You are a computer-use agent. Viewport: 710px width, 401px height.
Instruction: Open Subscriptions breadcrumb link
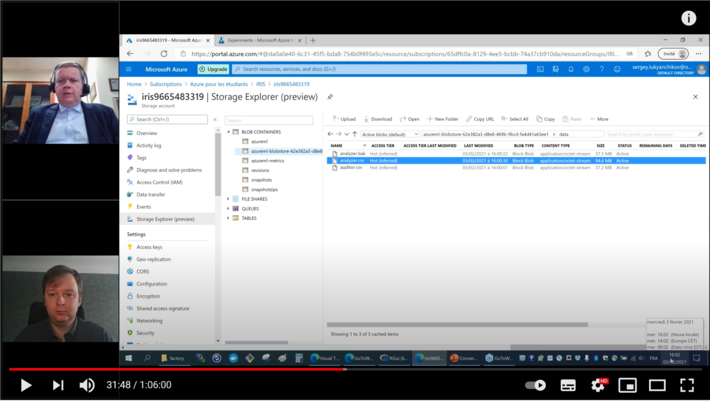pyautogui.click(x=166, y=84)
